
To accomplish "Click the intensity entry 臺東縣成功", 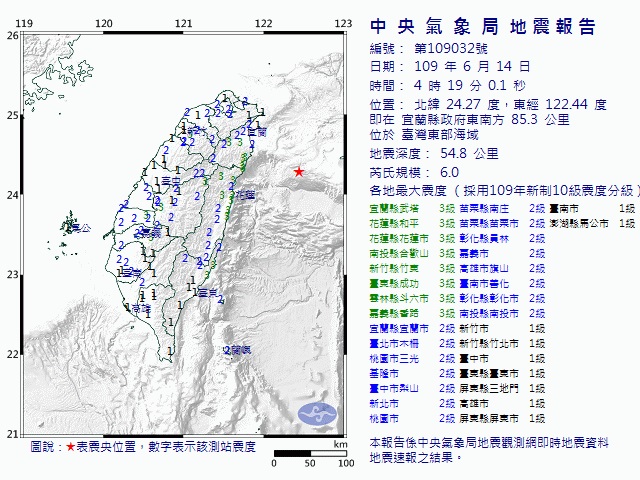I will [394, 284].
